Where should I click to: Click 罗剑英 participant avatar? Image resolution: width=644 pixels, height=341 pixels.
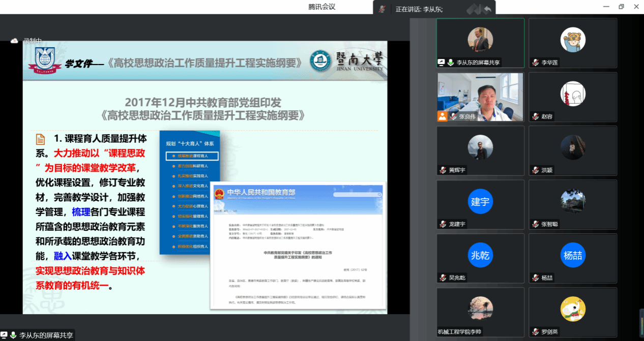pyautogui.click(x=572, y=309)
